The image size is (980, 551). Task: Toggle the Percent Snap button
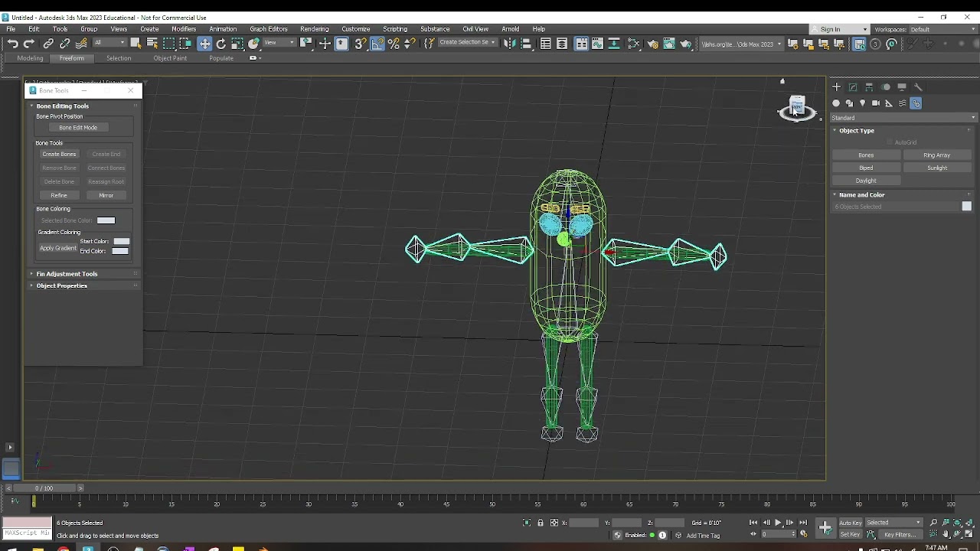point(394,44)
